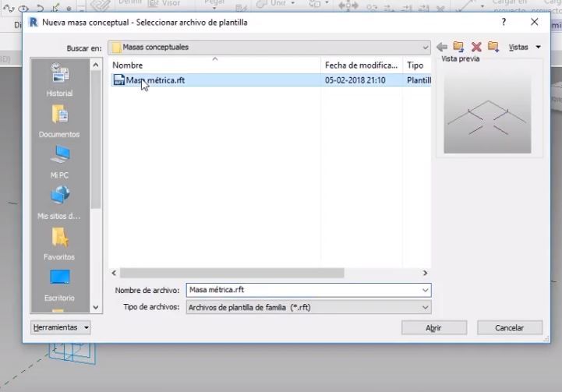Click the horizontal scrollbar right arrow
The image size is (562, 392).
click(x=425, y=273)
